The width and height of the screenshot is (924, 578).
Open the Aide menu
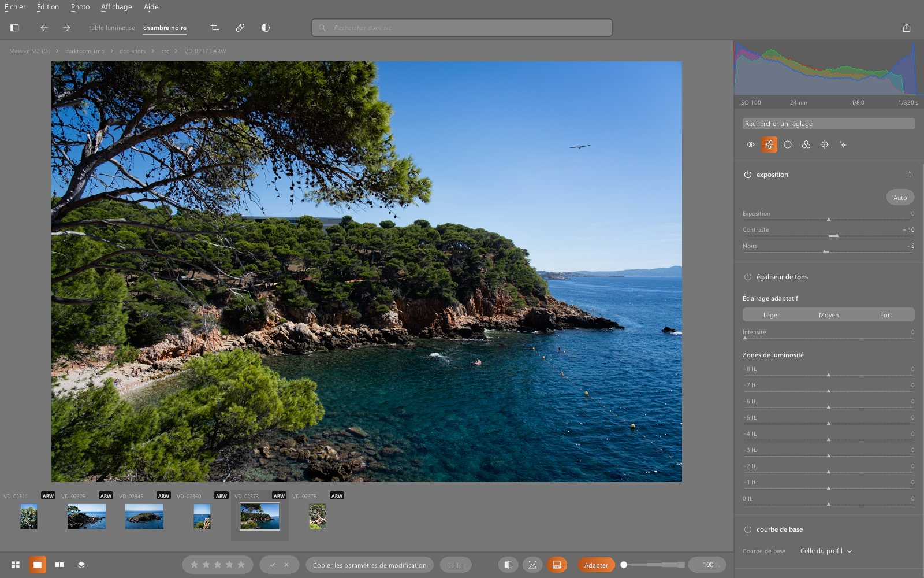point(151,7)
